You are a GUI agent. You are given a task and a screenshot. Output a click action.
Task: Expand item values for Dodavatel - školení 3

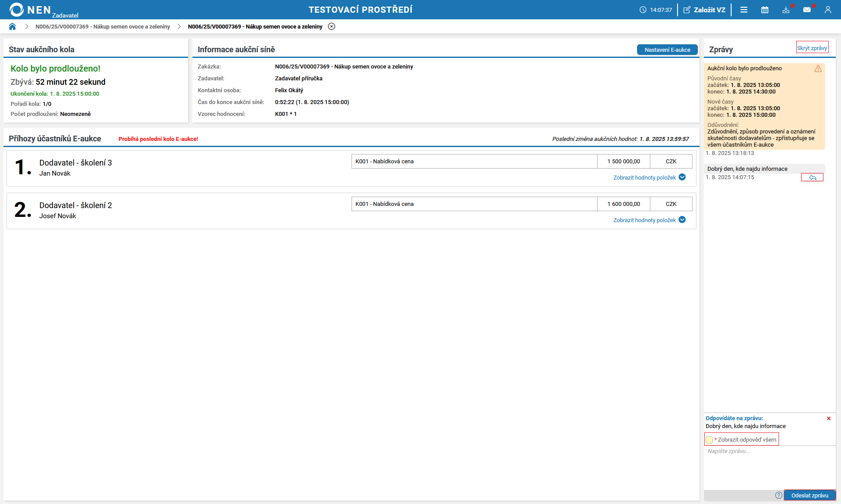649,177
